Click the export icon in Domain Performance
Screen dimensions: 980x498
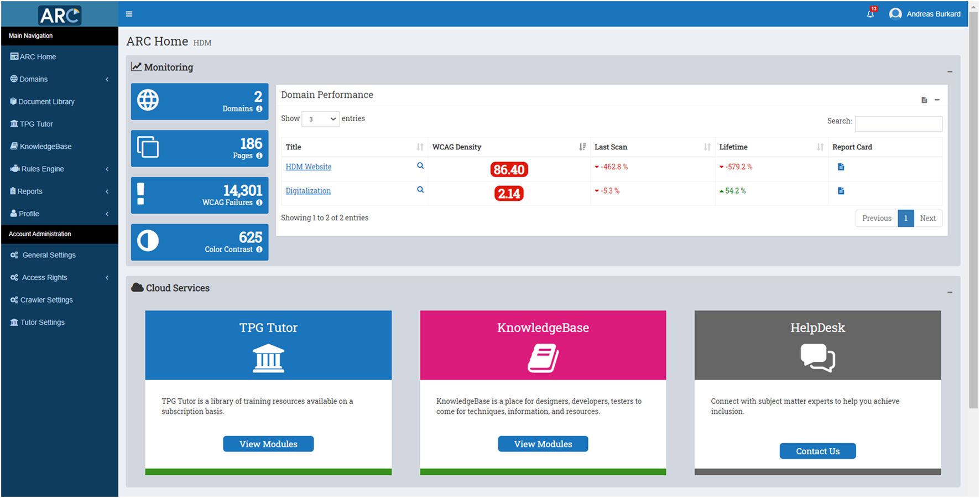click(924, 100)
